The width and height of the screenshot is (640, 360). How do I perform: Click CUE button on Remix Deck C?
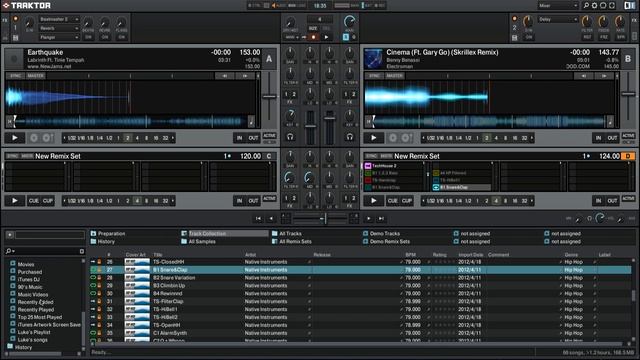tap(34, 200)
